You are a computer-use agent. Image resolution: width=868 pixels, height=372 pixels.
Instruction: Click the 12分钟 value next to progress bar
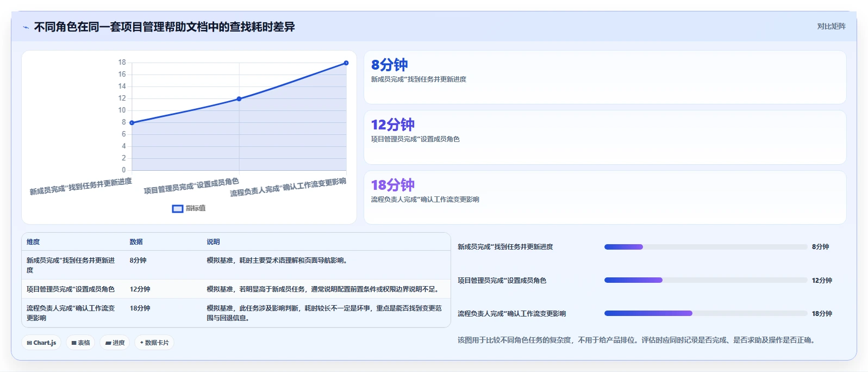(x=822, y=281)
